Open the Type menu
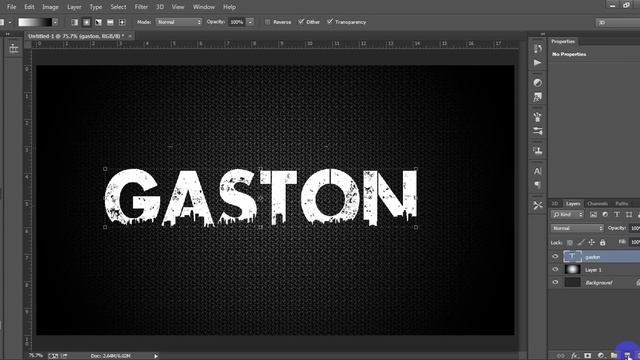Viewport: 640px width, 360px height. pos(96,7)
